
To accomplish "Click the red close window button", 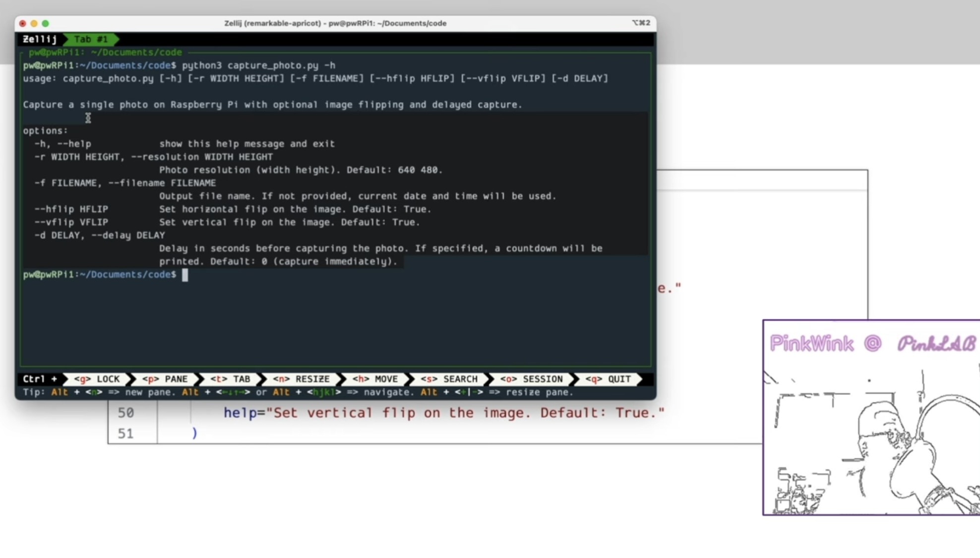I will pyautogui.click(x=22, y=23).
